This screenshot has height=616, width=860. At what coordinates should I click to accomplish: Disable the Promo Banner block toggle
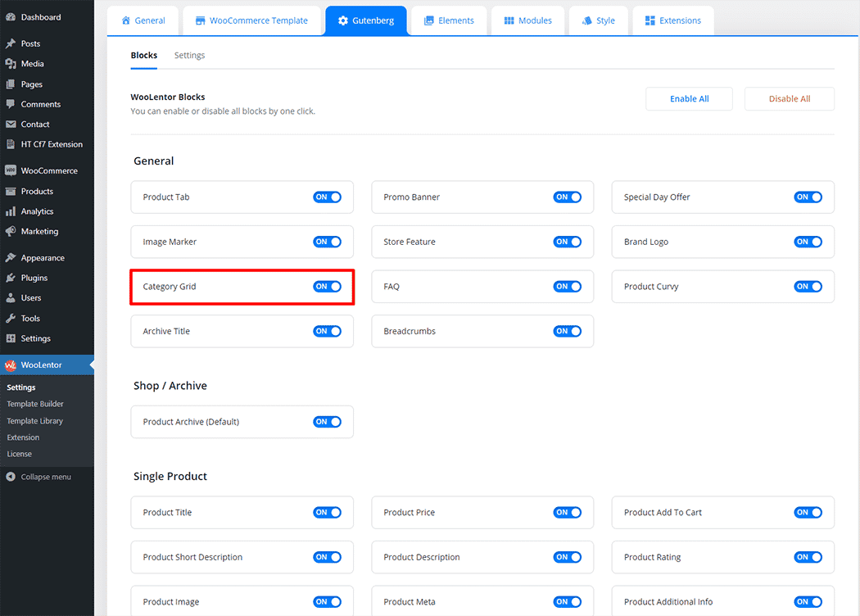click(x=568, y=197)
